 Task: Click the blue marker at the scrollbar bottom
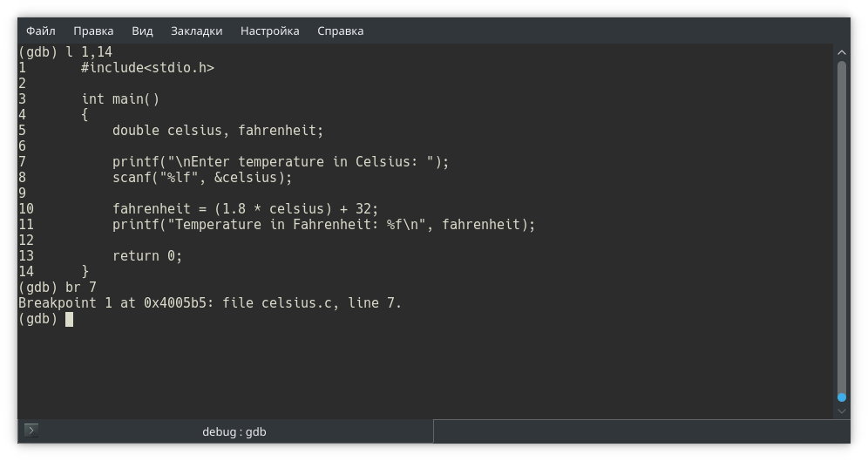[842, 397]
